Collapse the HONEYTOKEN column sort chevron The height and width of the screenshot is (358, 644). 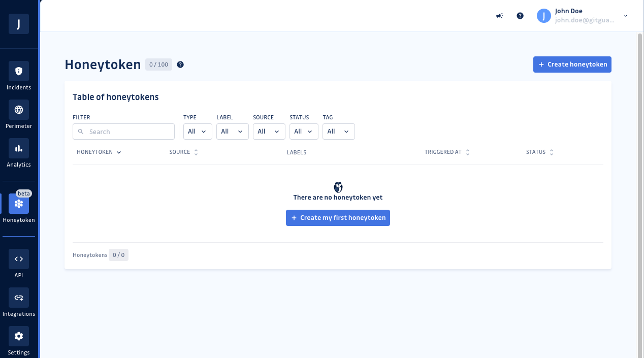pyautogui.click(x=119, y=152)
